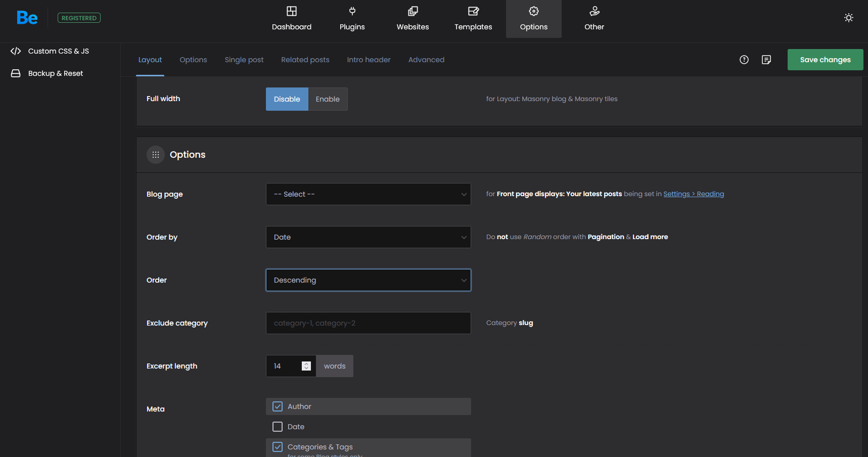Open the Plugins section
The image size is (868, 457).
pyautogui.click(x=352, y=19)
